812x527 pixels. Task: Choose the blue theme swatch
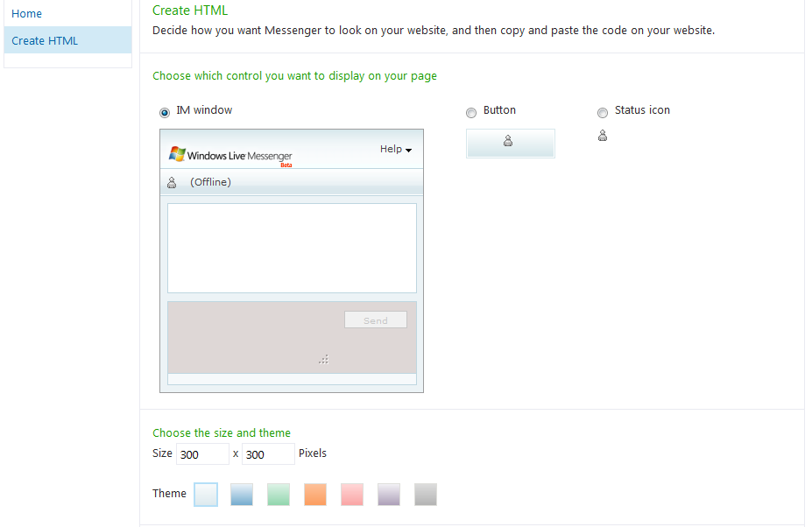point(242,495)
